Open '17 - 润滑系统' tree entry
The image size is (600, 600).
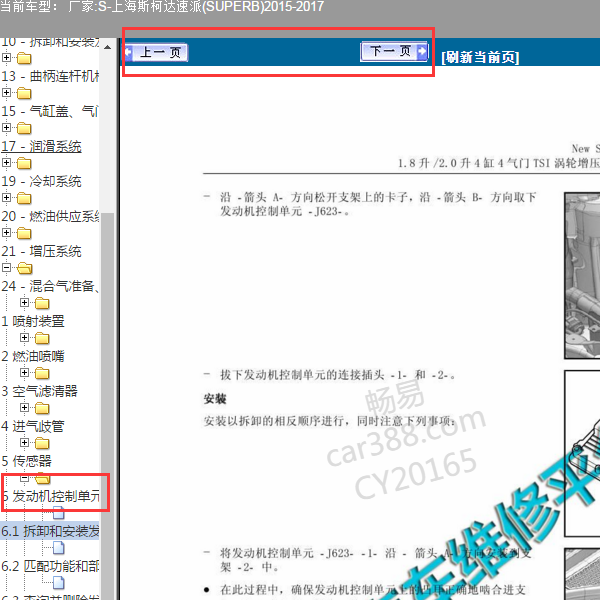coord(41,146)
